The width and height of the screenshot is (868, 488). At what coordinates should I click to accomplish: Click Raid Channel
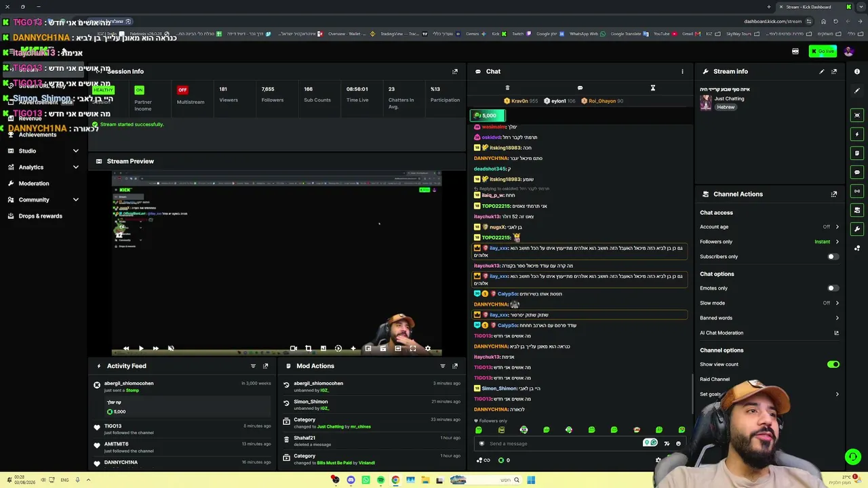tap(715, 380)
